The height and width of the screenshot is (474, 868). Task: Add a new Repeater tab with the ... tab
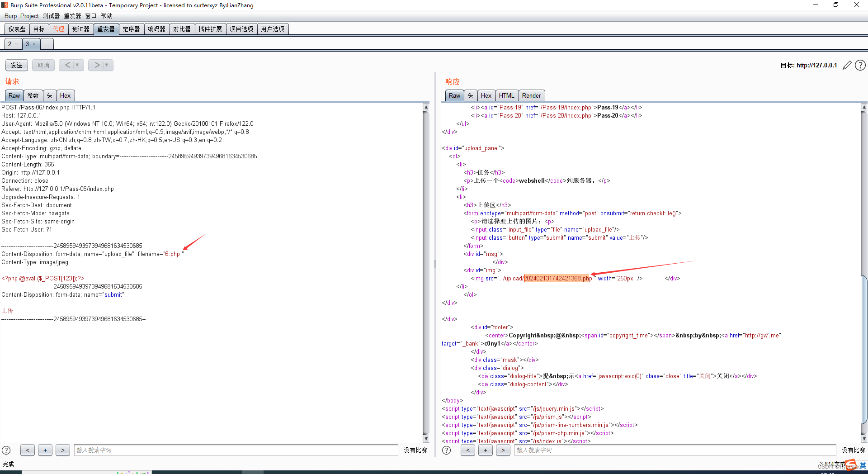(47, 44)
